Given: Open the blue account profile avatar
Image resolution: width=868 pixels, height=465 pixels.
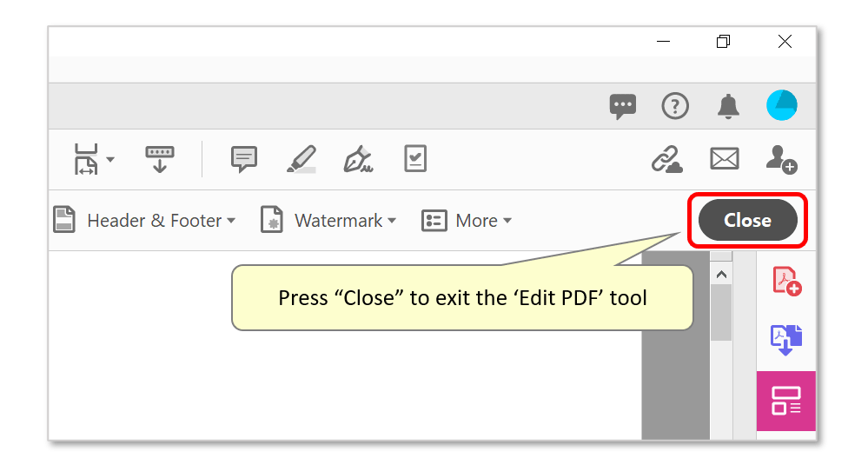Looking at the screenshot, I should (782, 105).
